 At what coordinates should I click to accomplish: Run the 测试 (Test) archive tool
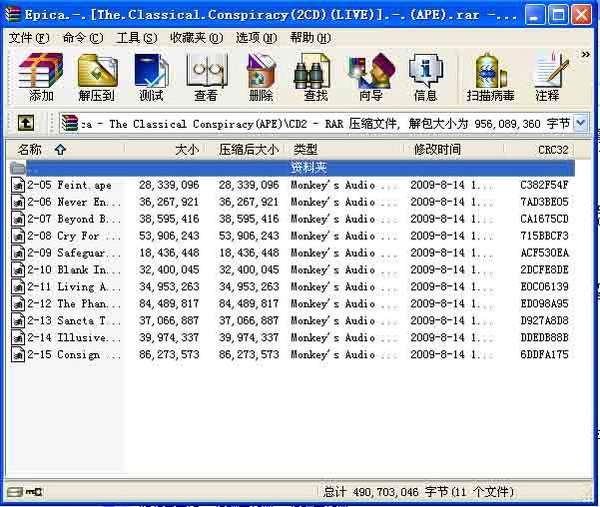pos(151,78)
